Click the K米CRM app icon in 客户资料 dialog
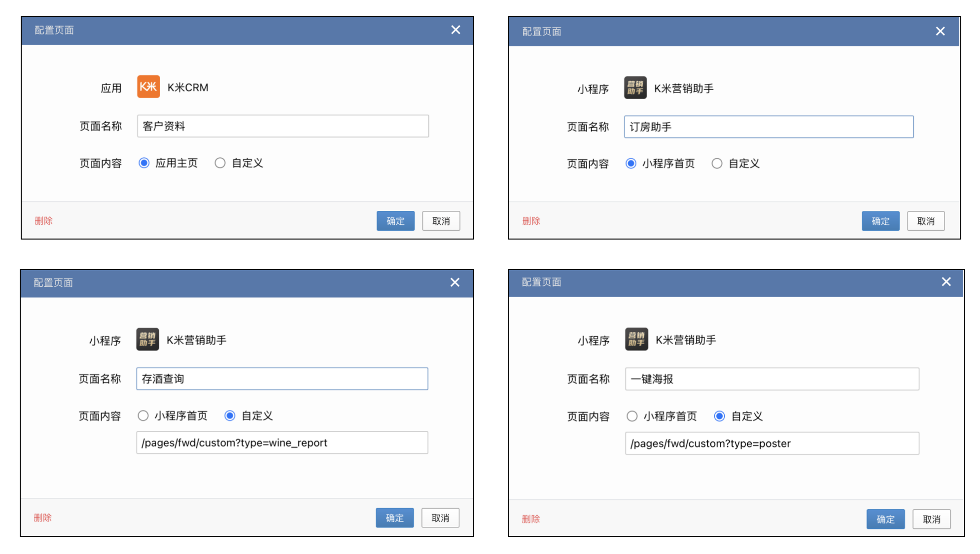Viewport: 980px width, 554px height. [148, 87]
